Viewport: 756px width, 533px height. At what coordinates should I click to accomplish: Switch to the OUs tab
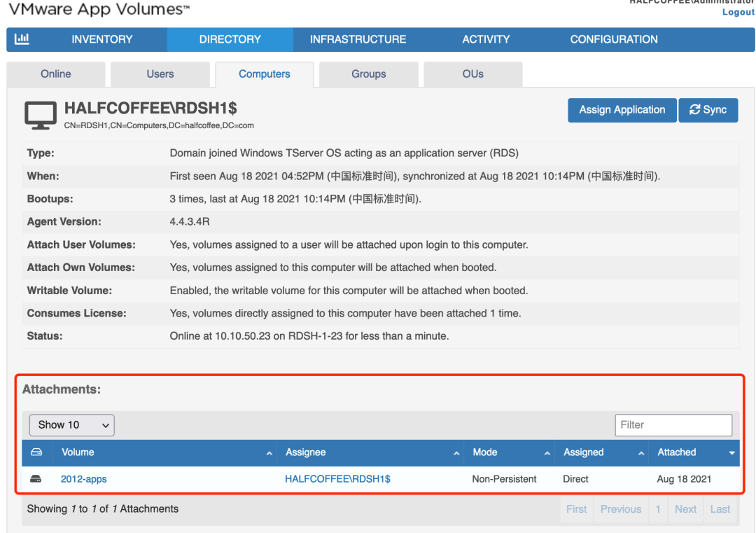tap(472, 74)
